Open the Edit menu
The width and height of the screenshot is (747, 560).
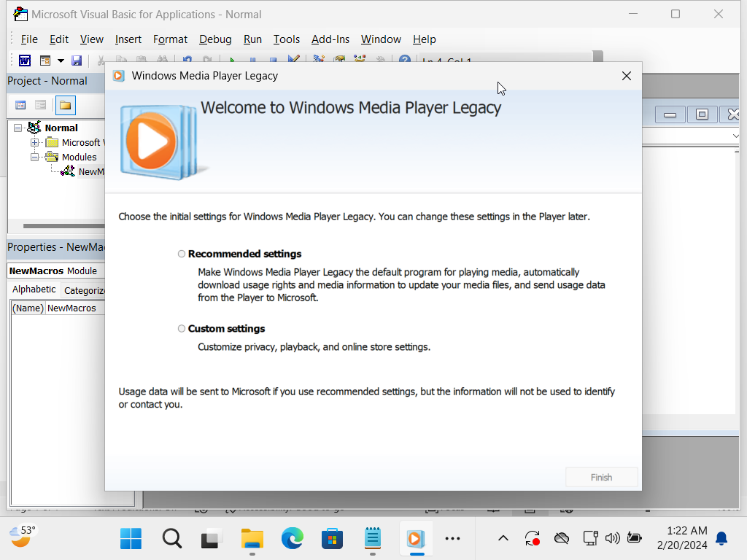(x=59, y=39)
